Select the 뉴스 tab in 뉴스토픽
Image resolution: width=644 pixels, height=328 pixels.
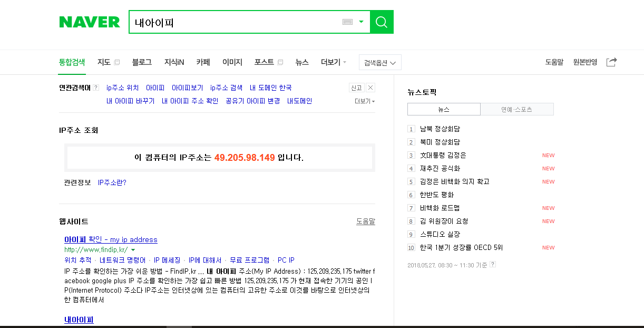pos(444,109)
